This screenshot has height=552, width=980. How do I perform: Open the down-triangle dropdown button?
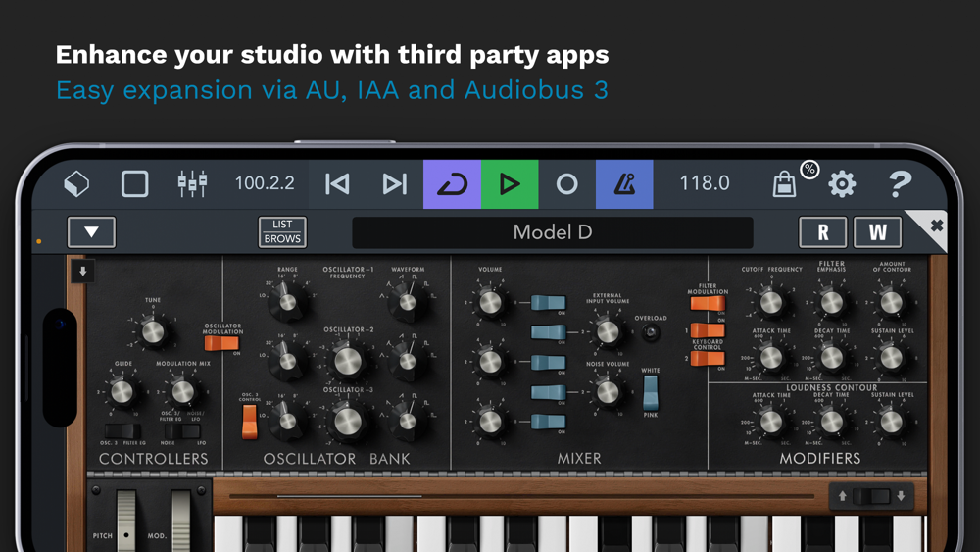[x=91, y=232]
